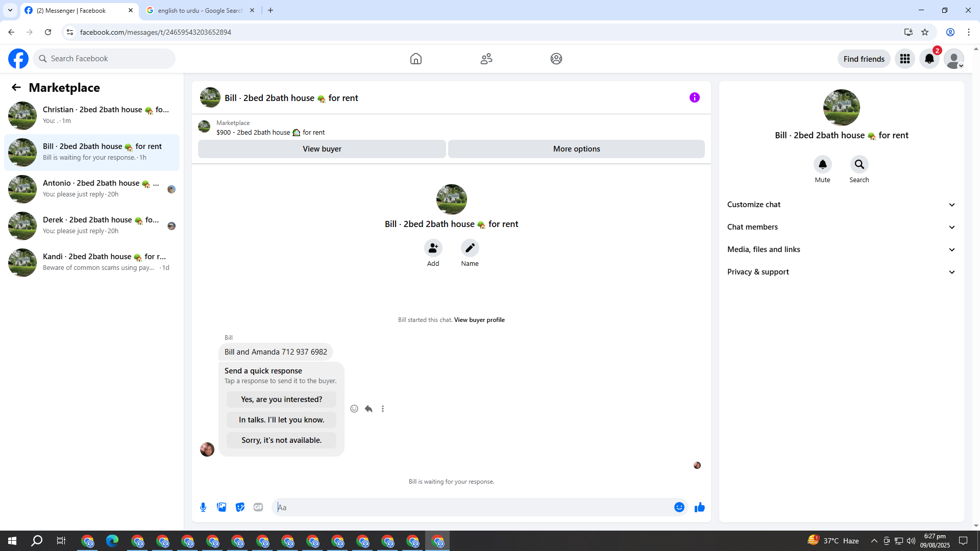Send a thumbs-up like

click(699, 507)
